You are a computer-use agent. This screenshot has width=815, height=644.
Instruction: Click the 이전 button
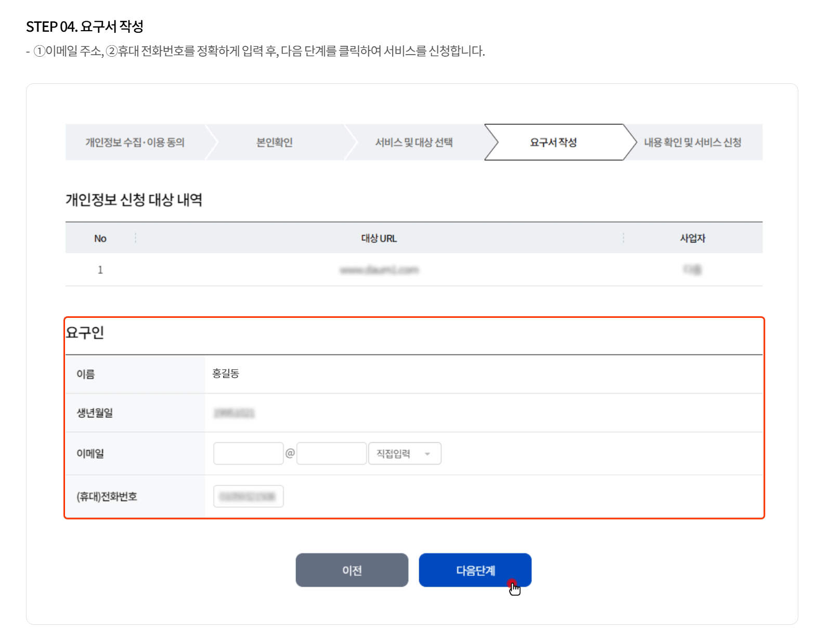pos(352,570)
